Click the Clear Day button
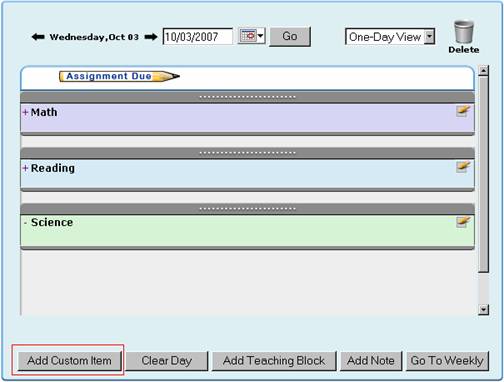 click(x=167, y=361)
